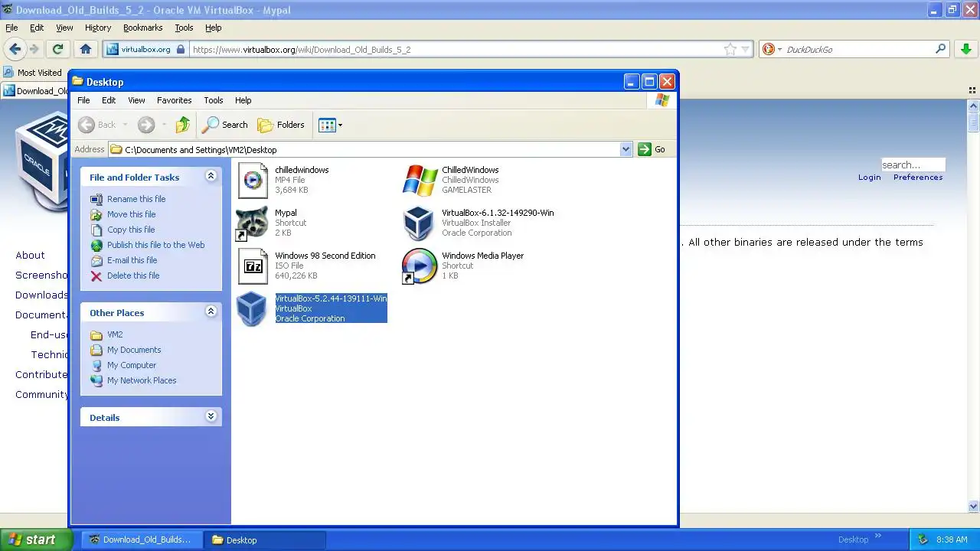980x551 pixels.
Task: Open My Network Places link
Action: (142, 380)
